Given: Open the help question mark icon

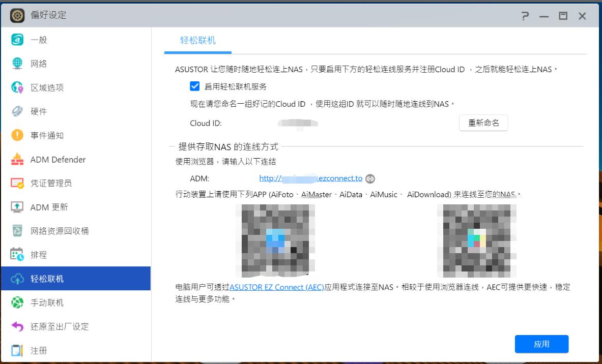Looking at the screenshot, I should tap(525, 16).
